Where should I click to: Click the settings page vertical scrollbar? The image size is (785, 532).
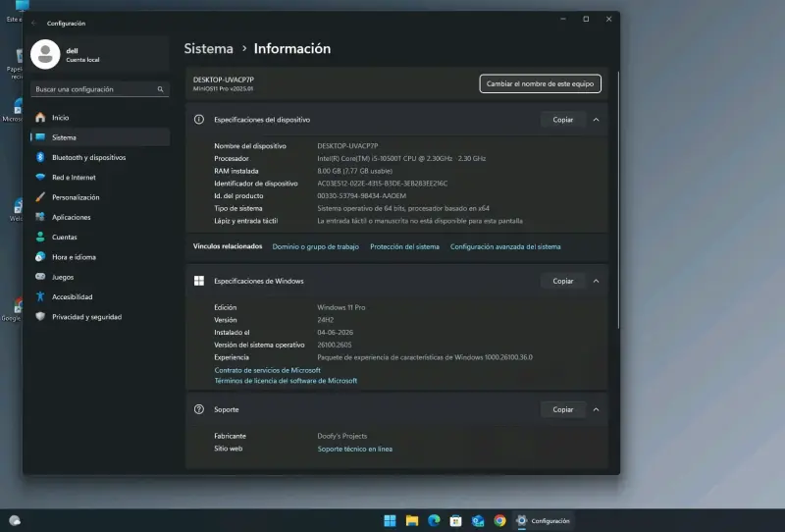pyautogui.click(x=618, y=200)
